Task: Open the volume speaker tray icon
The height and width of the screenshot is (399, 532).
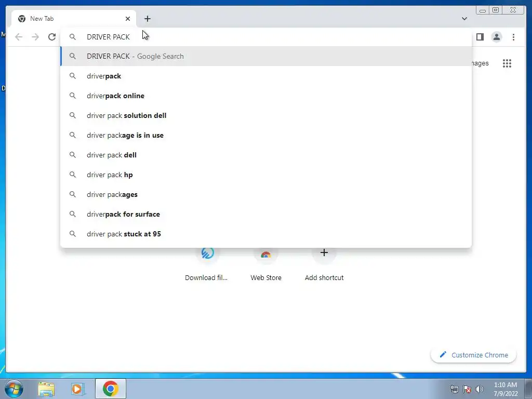Action: 479,389
